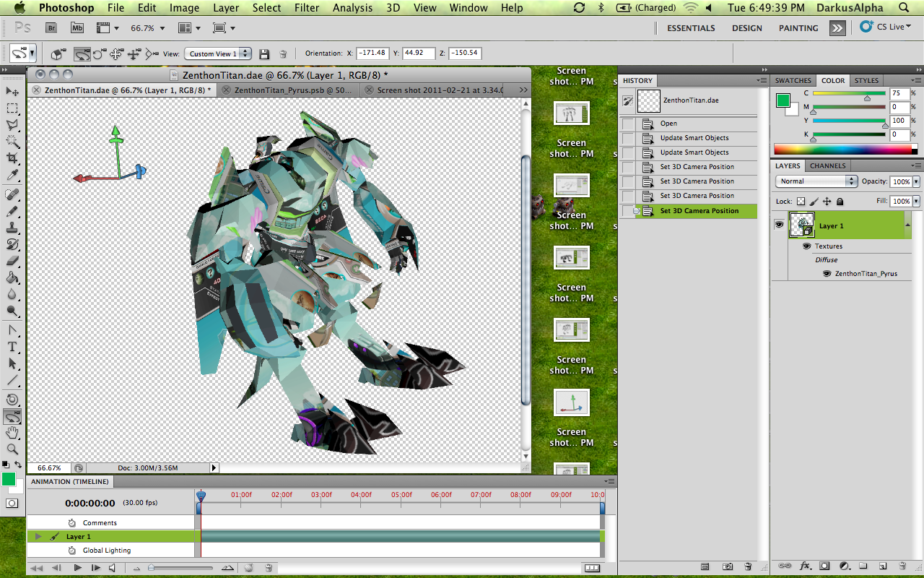Click the Cyan color slider

[x=849, y=94]
